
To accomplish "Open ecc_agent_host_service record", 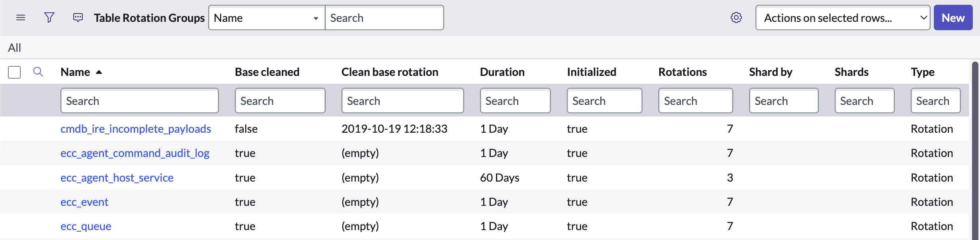I will pos(117,178).
